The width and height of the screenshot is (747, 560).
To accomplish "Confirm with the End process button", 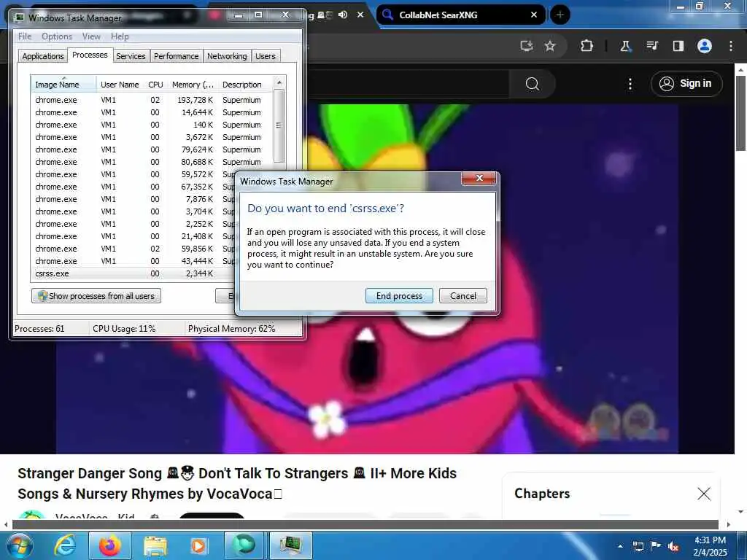I will click(x=399, y=296).
